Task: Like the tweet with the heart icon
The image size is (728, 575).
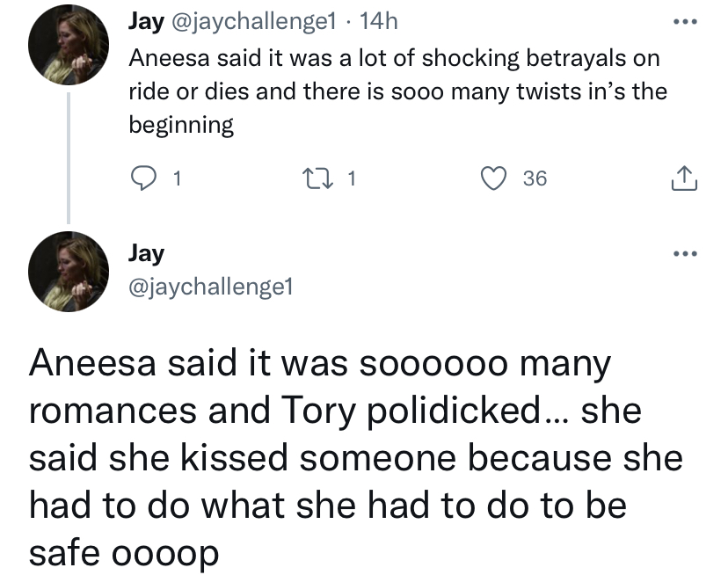Action: 492,178
